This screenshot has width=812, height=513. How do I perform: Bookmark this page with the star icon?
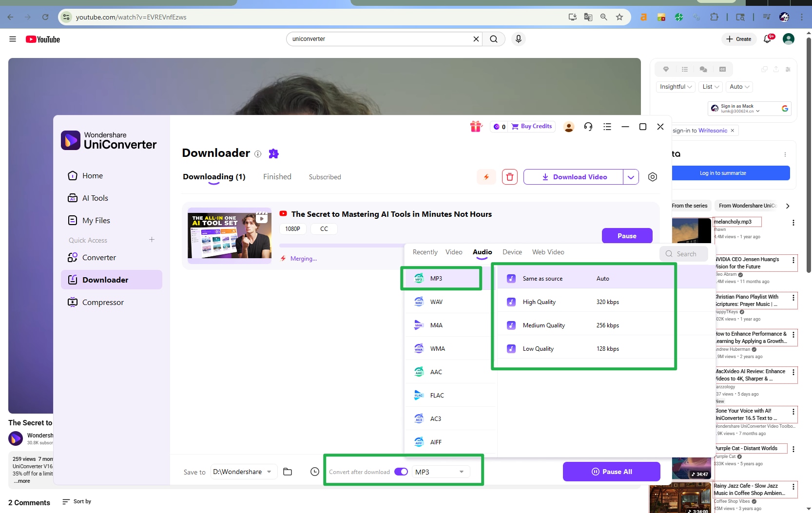619,17
